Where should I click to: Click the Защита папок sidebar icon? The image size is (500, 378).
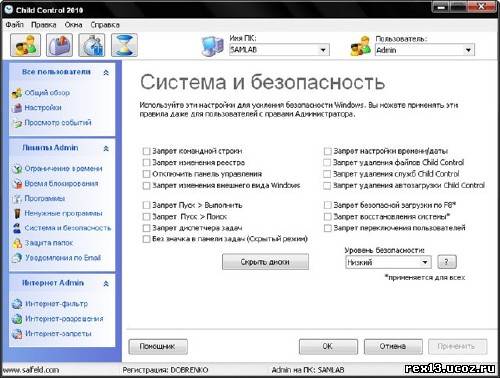(x=17, y=243)
